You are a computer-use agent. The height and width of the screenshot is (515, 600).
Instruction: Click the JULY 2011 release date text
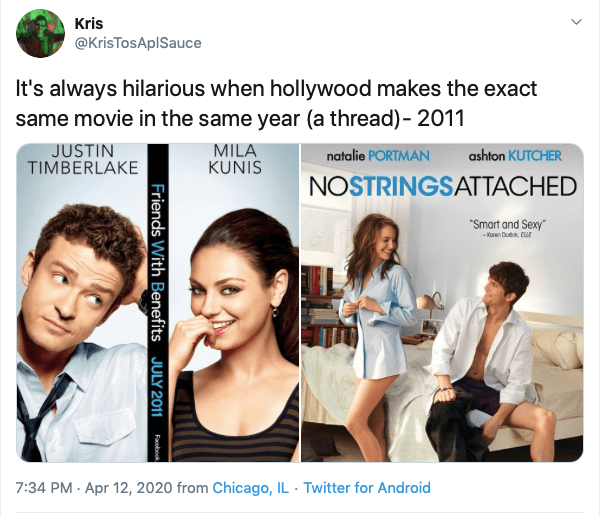click(x=156, y=386)
